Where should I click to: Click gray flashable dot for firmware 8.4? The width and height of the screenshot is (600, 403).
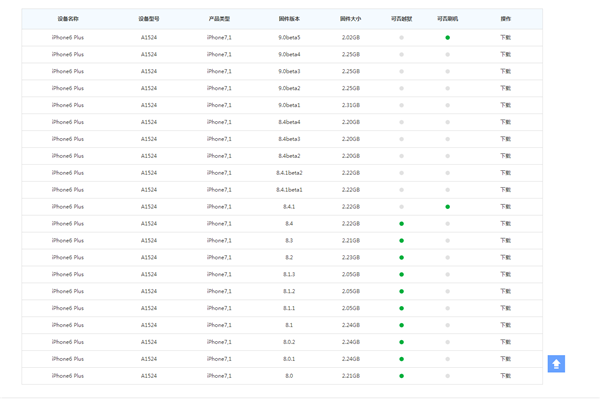tap(448, 224)
